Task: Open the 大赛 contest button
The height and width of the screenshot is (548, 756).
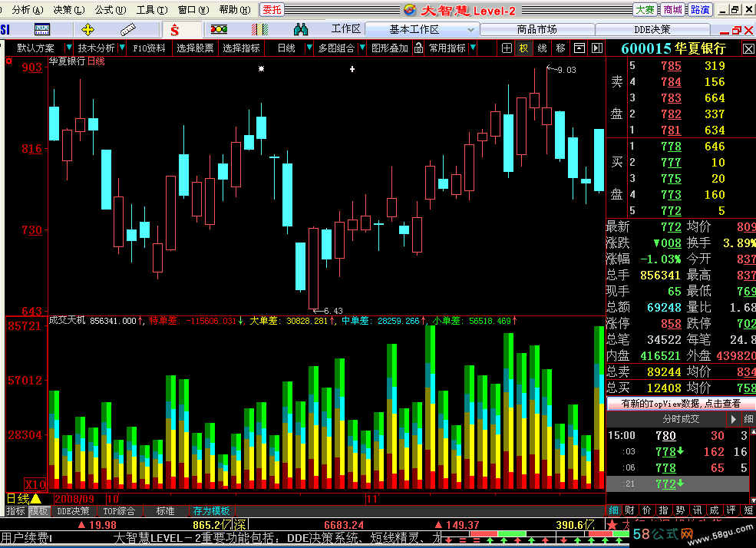Action: point(645,10)
